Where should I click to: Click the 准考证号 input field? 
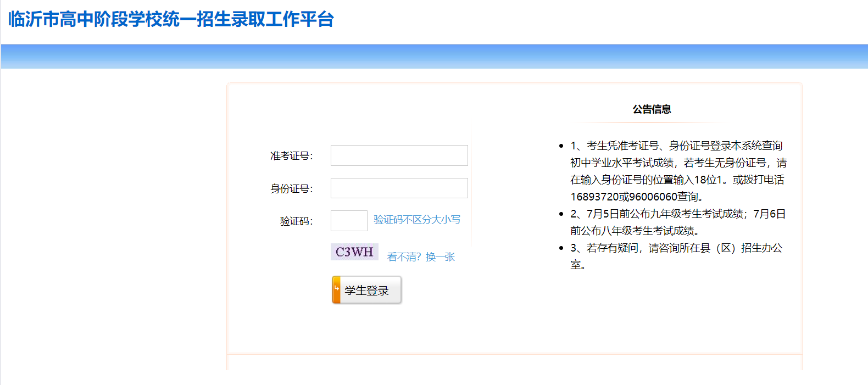pyautogui.click(x=399, y=155)
